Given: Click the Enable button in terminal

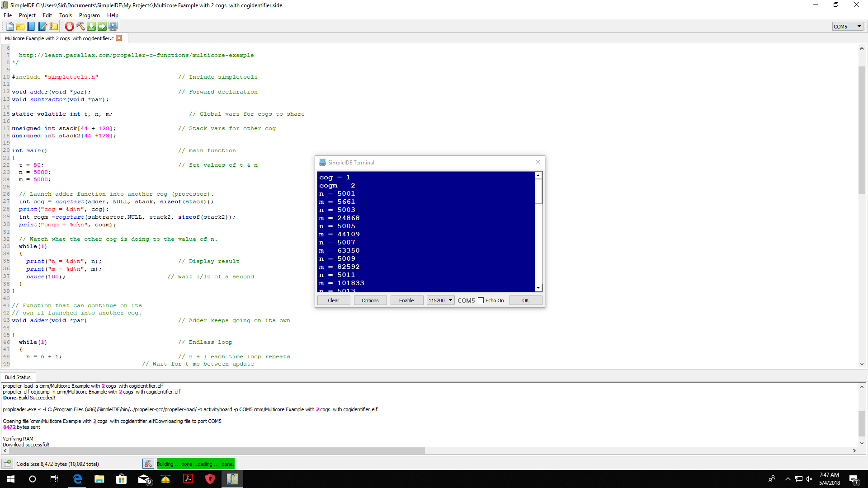Looking at the screenshot, I should (406, 300).
